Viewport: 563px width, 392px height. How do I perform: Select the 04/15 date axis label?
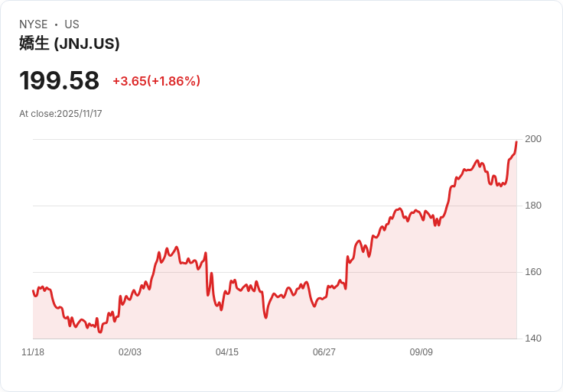227,352
